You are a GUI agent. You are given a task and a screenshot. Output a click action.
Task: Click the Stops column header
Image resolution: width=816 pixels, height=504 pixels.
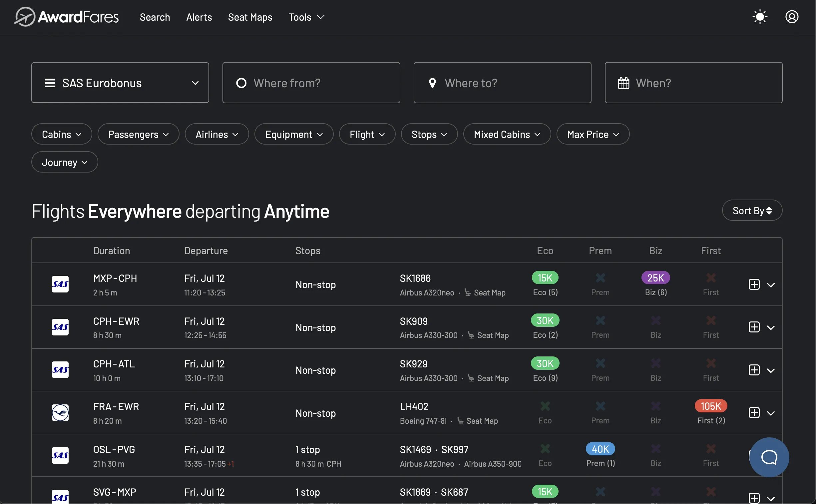pos(308,251)
